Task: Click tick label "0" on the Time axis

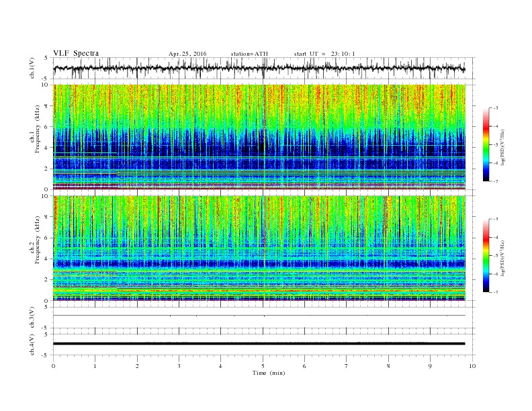Action: (53, 366)
